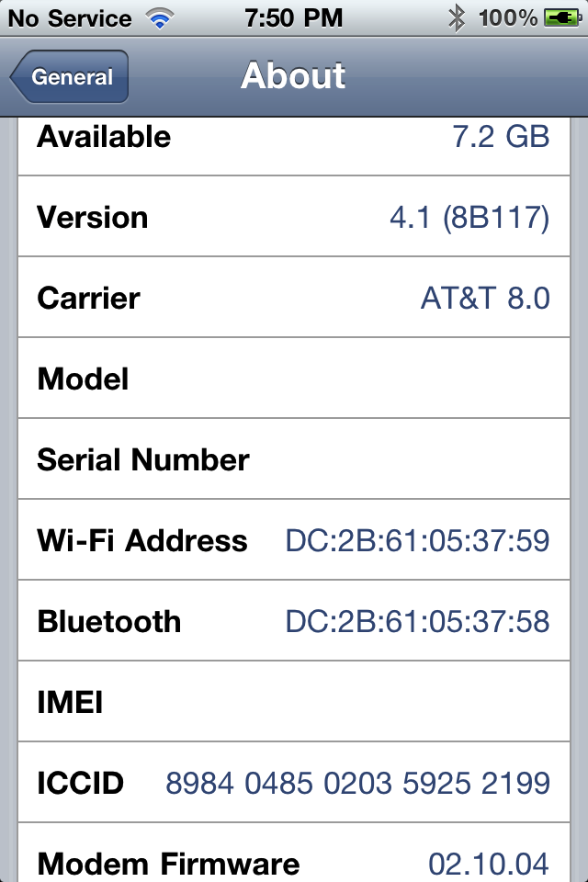Image resolution: width=588 pixels, height=882 pixels.
Task: Select the Model row
Action: point(294,379)
